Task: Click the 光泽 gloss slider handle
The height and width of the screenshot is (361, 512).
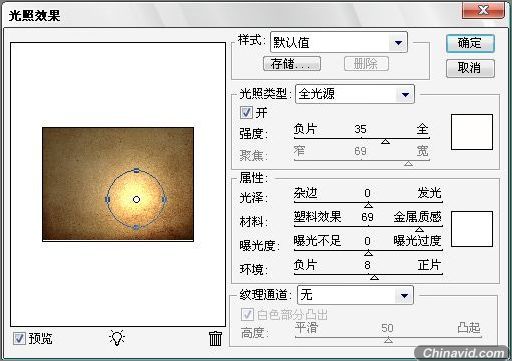Action: point(368,205)
